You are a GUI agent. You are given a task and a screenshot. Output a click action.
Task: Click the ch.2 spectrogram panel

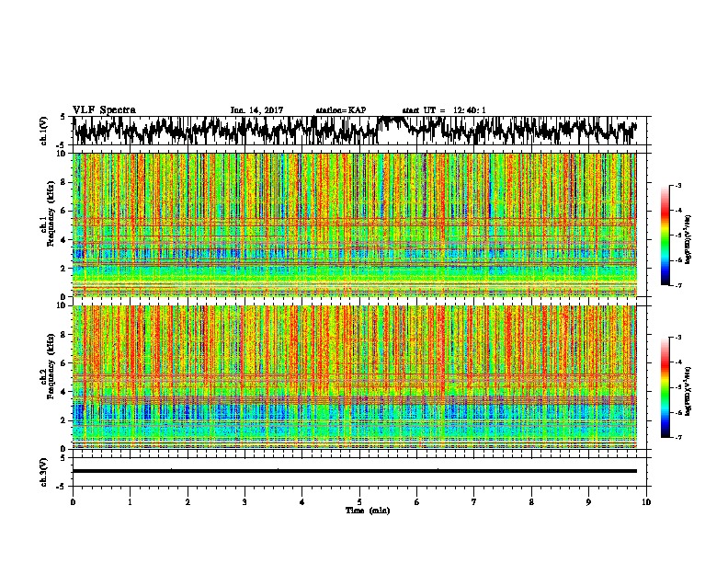355,377
